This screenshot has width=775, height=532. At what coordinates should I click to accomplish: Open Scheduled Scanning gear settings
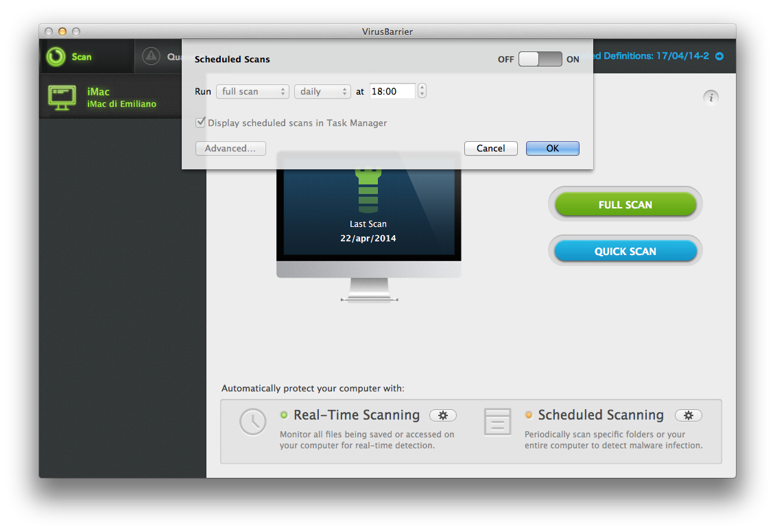click(689, 416)
